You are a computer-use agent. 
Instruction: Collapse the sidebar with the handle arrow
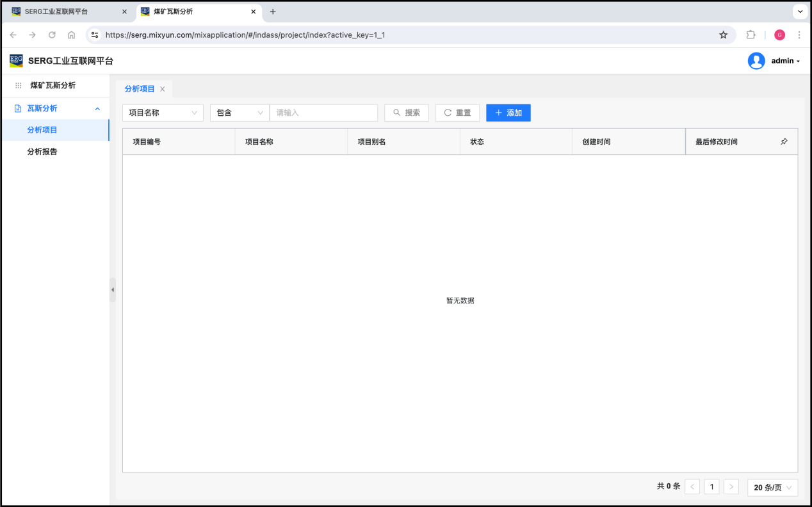tap(113, 289)
